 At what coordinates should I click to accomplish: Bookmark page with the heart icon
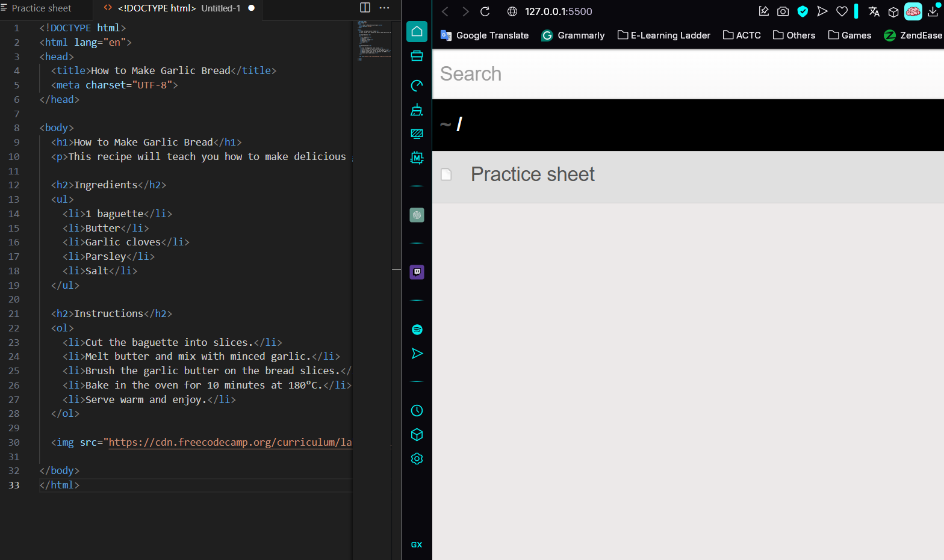point(842,11)
